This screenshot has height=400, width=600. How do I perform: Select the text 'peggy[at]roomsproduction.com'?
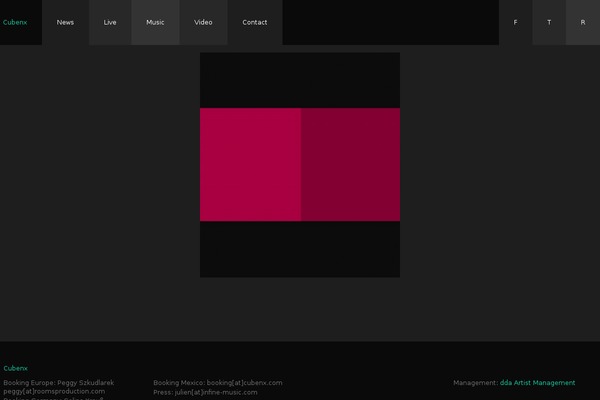(x=54, y=392)
